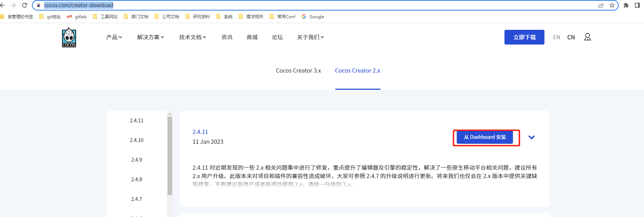
Task: Select version 2.4.8 in the list
Action: pos(136,179)
